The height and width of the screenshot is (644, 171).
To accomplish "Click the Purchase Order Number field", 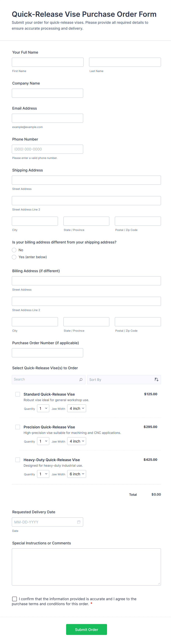I will pos(47,353).
